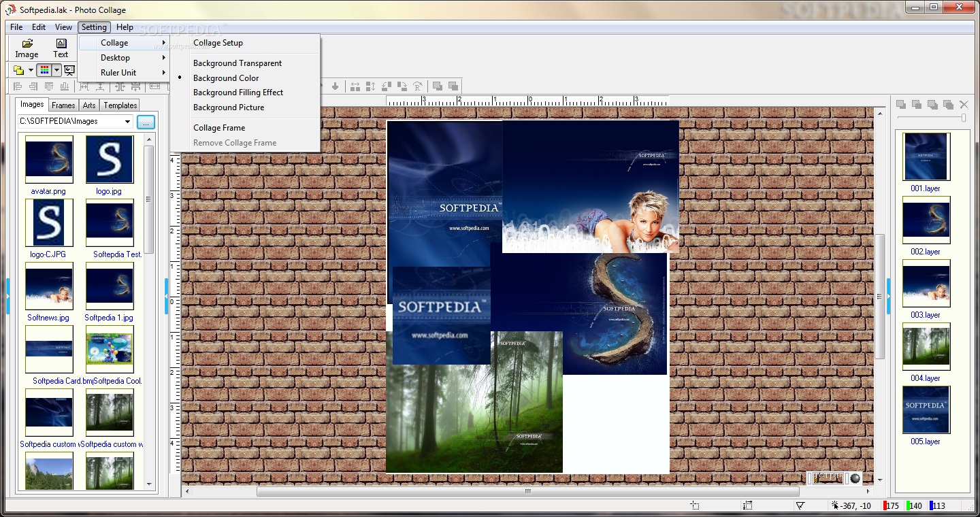Open dropdown arrow beside color grid icon

coord(56,70)
